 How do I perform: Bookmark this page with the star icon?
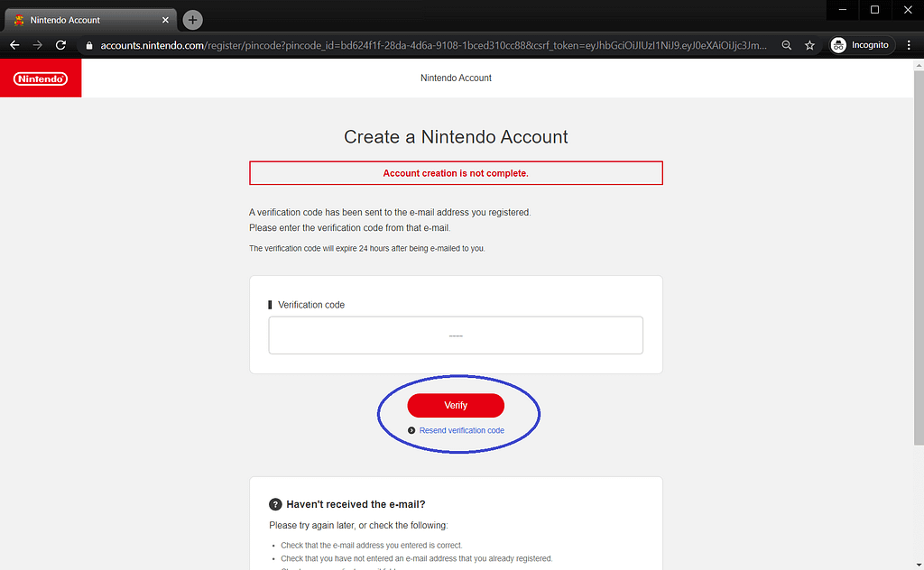tap(809, 45)
